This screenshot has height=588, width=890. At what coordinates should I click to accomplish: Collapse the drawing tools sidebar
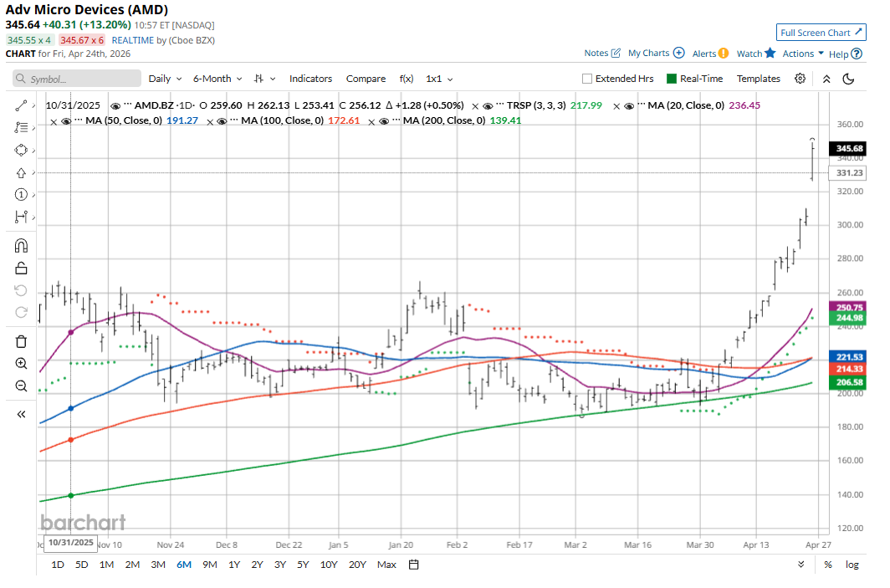pos(21,414)
